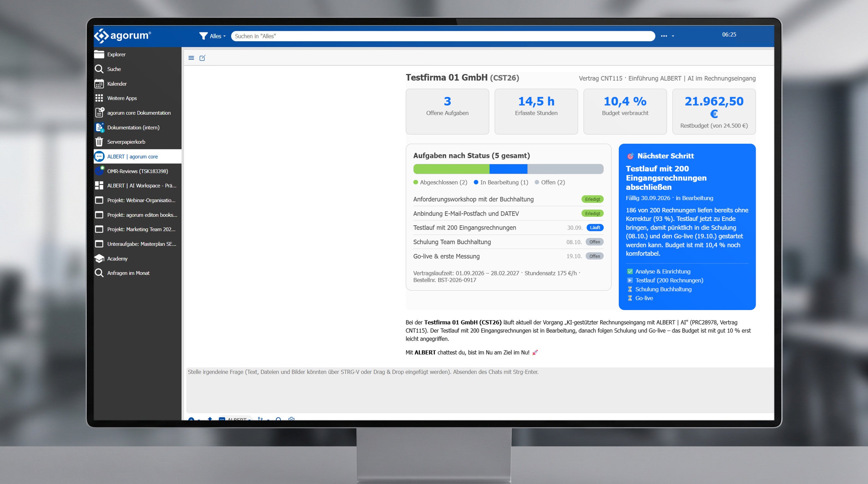Click the green Abgeschlossen progress segment
The height and width of the screenshot is (484, 868).
point(451,169)
